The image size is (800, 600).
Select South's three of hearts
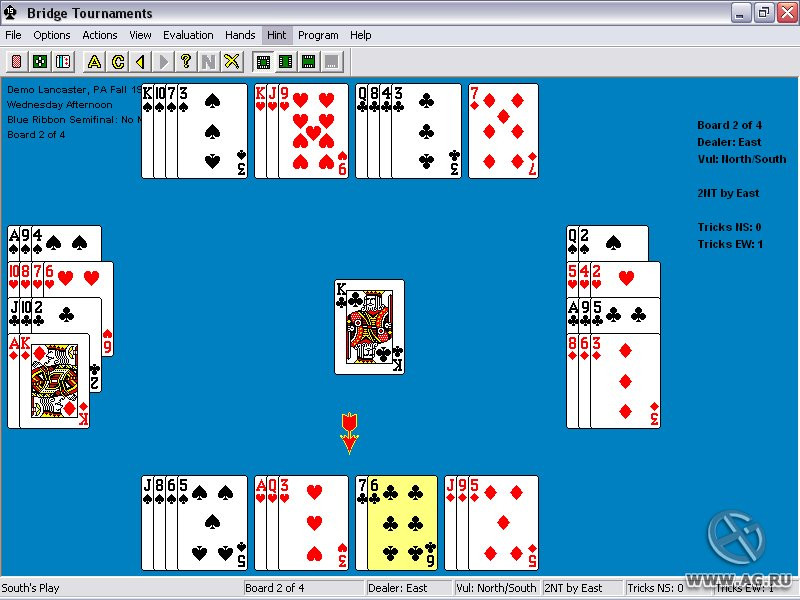coord(314,523)
